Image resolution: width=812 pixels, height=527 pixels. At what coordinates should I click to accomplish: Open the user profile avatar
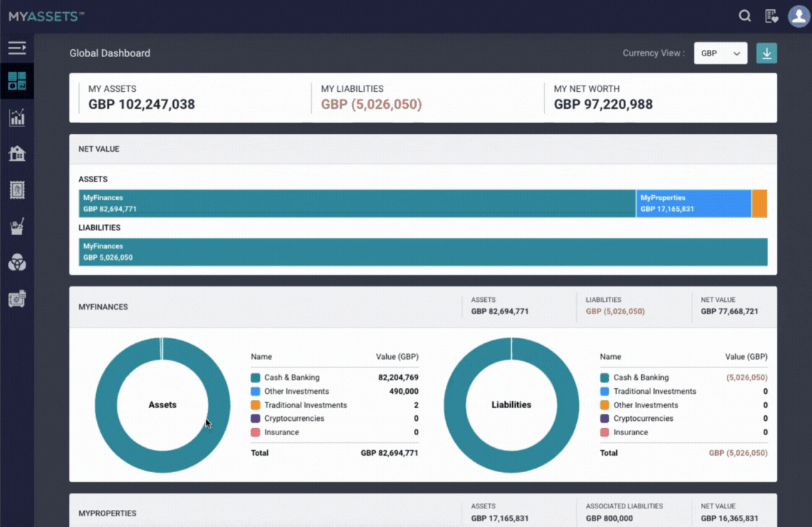[x=798, y=16]
